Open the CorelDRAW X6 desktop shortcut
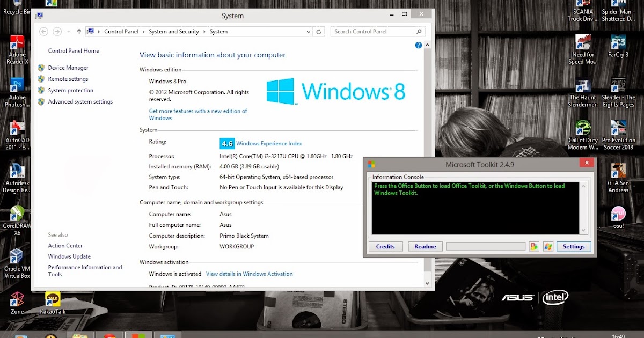The image size is (644, 338). click(x=17, y=221)
